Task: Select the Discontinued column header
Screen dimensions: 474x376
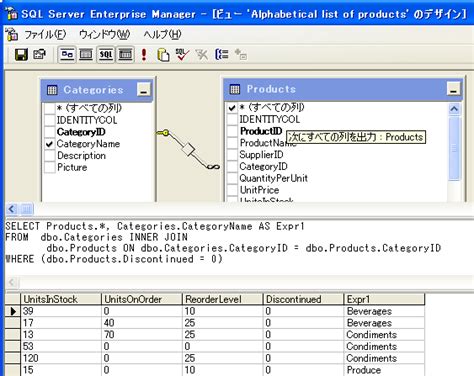Action: click(x=303, y=299)
